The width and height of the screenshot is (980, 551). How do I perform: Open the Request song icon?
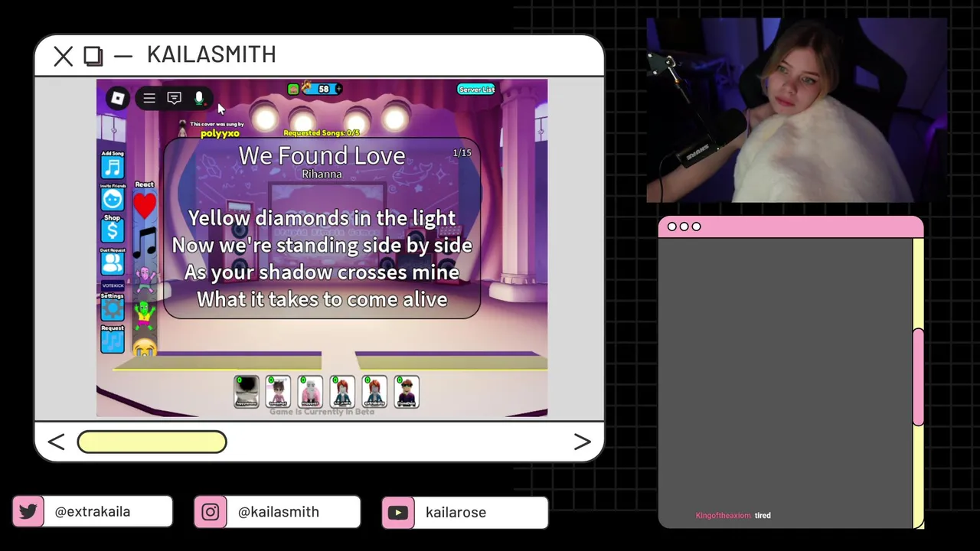[x=113, y=342]
